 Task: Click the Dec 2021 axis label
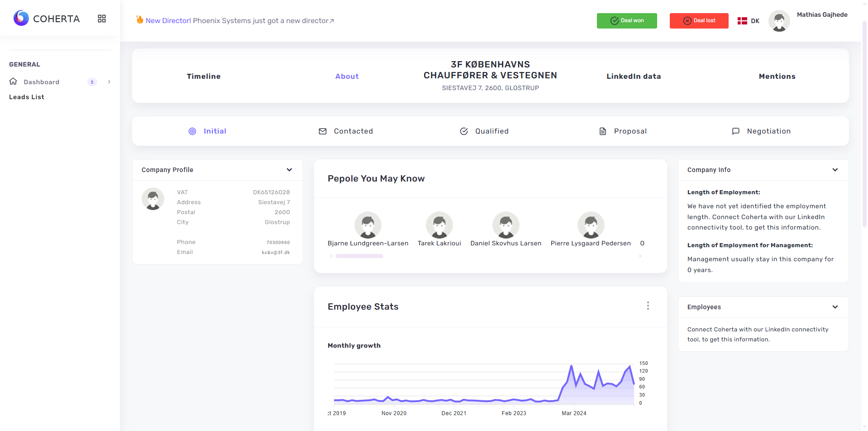coord(454,413)
